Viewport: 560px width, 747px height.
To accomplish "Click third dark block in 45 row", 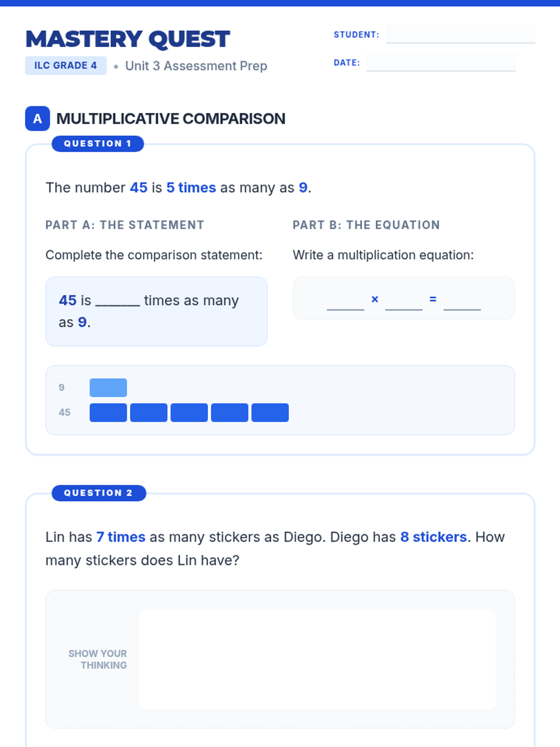I will coord(189,413).
